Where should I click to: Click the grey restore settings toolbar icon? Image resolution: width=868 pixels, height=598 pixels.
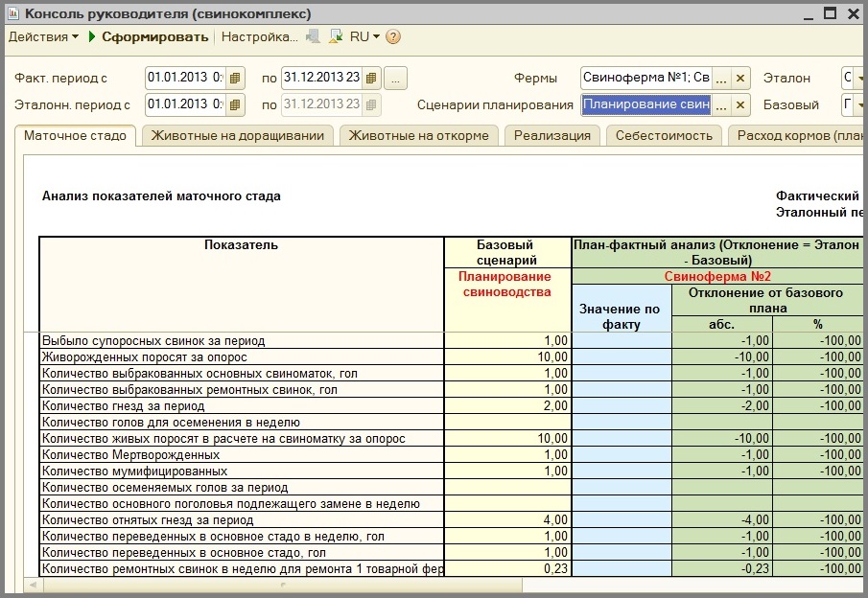[313, 36]
